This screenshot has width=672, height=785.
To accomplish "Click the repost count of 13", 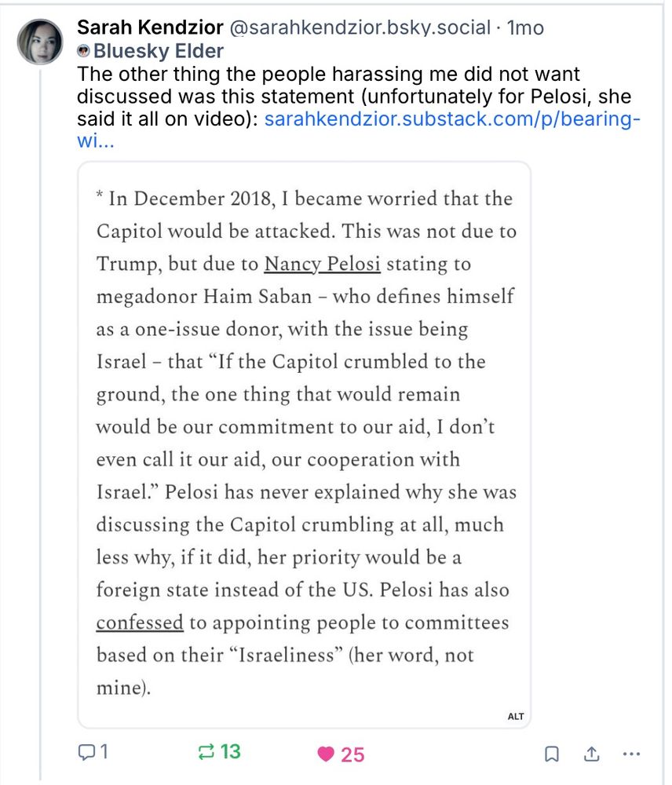I will coord(230,753).
